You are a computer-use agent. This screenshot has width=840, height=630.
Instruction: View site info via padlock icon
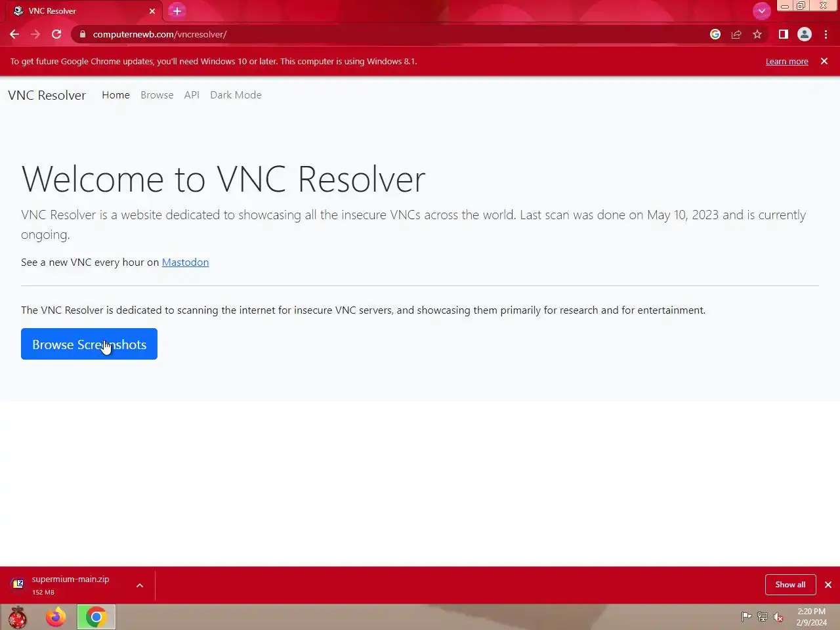(82, 34)
